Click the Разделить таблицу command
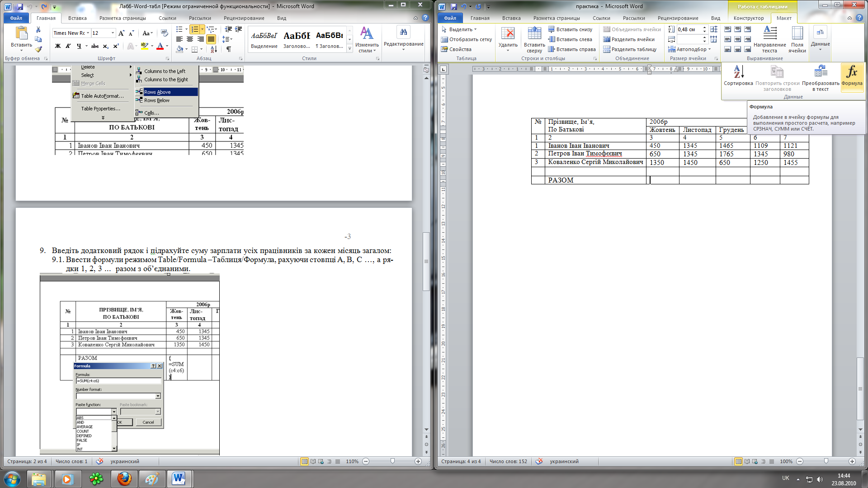Screen dimensions: 868x488 tap(630, 49)
